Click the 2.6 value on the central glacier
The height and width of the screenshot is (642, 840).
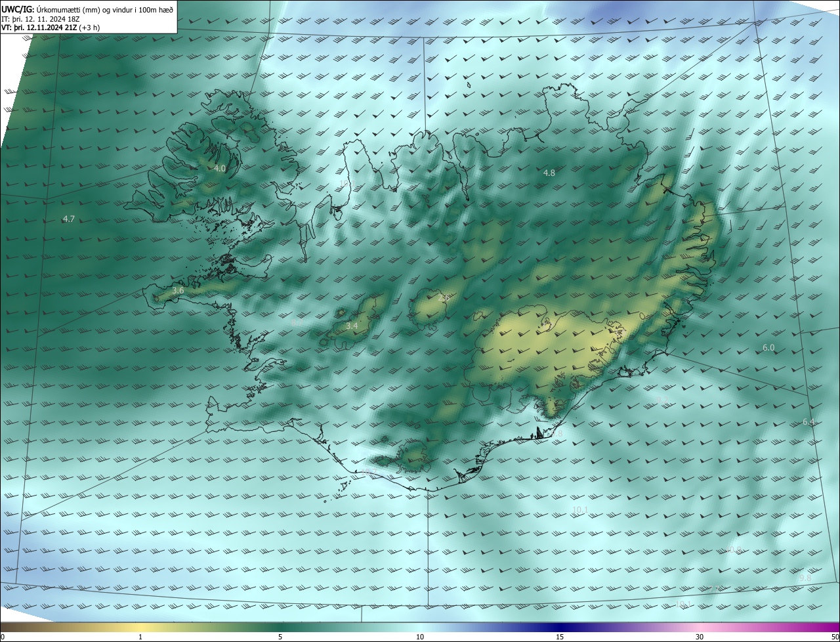[x=444, y=298]
